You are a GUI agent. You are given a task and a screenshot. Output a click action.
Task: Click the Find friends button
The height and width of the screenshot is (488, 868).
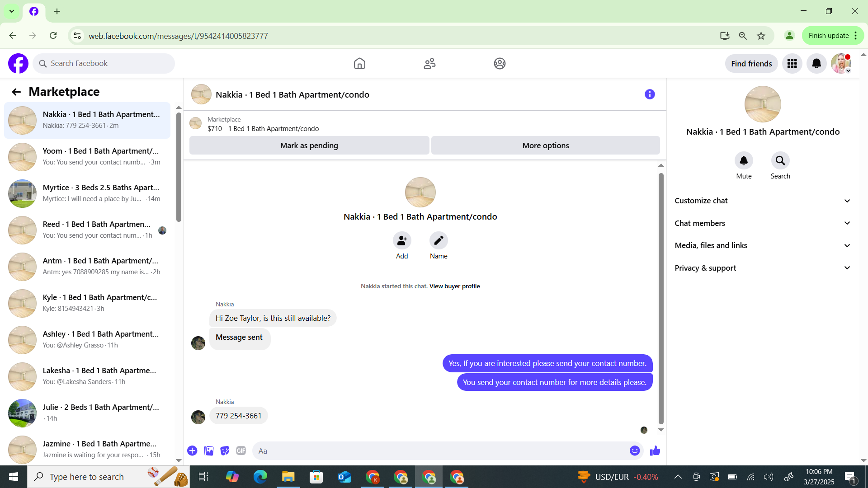751,64
